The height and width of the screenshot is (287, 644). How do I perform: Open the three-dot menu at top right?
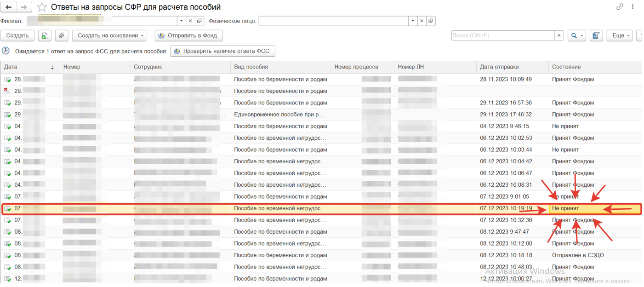pos(633,7)
